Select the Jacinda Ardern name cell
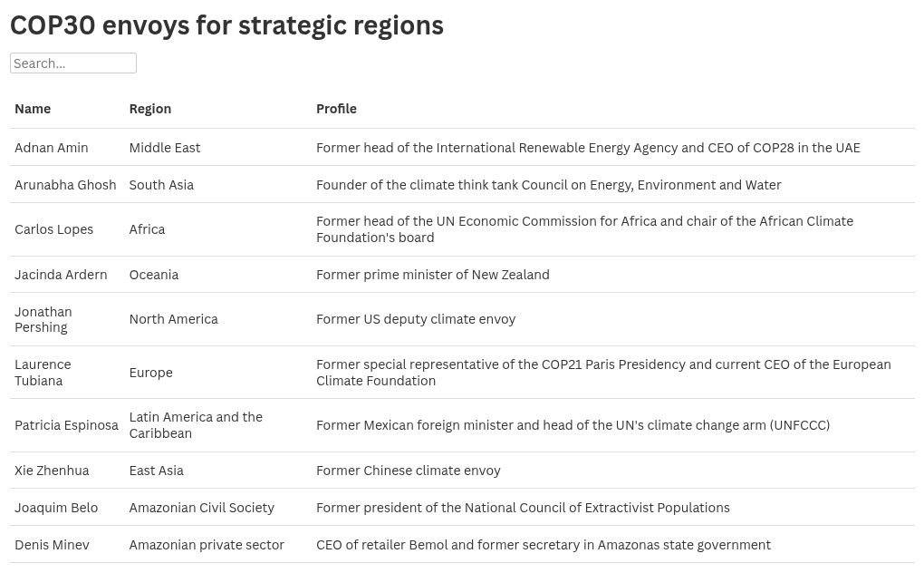The height and width of the screenshot is (573, 924). [61, 275]
